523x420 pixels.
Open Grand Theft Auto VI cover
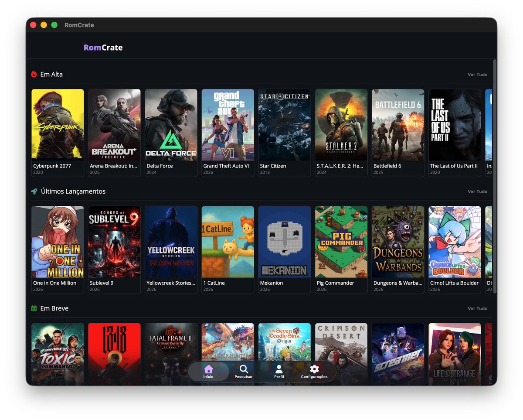228,125
